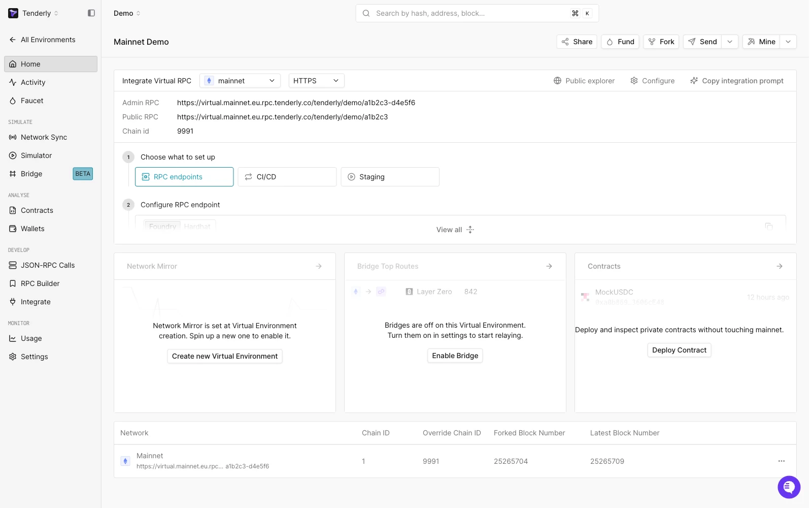The image size is (812, 508).
Task: Click the Latest Block Number 25265709
Action: coord(607,461)
